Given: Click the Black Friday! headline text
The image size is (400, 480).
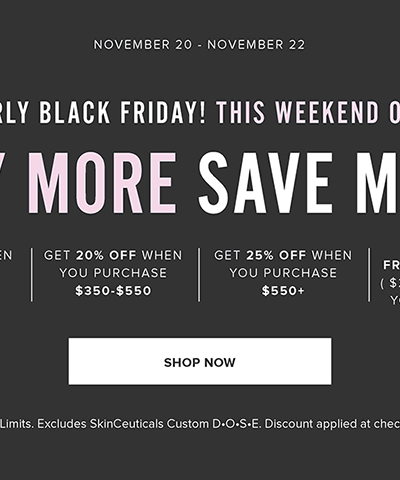Looking at the screenshot, I should (122, 112).
